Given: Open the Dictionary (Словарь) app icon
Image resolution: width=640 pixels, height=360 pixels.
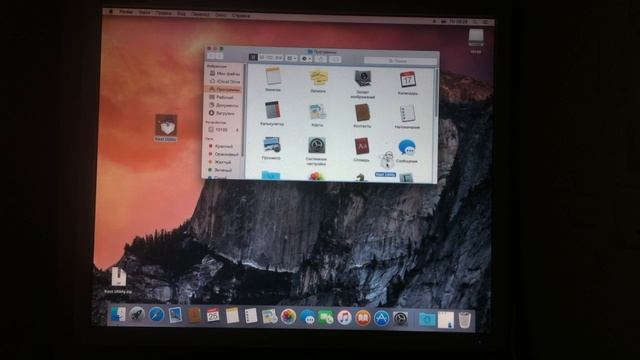Looking at the screenshot, I should coord(362,147).
